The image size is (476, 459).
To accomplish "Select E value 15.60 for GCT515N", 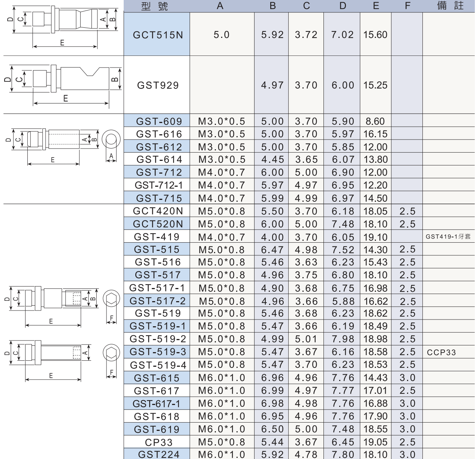I will [x=375, y=34].
